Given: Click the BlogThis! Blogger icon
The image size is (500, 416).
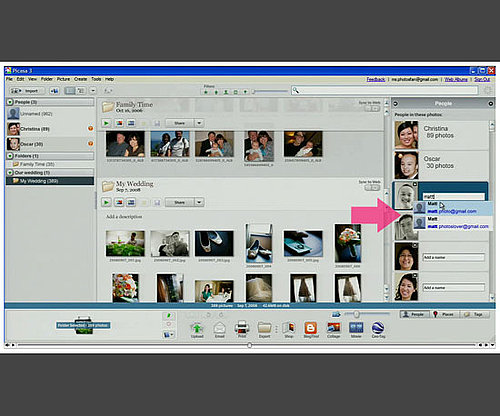Looking at the screenshot, I should pyautogui.click(x=311, y=330).
